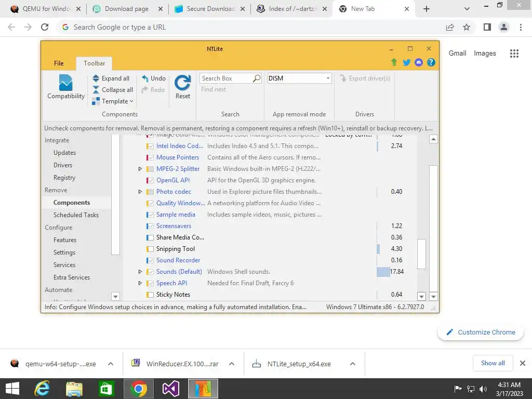Click the Images link in Chrome
Screen dimensions: 532x399
485,54
